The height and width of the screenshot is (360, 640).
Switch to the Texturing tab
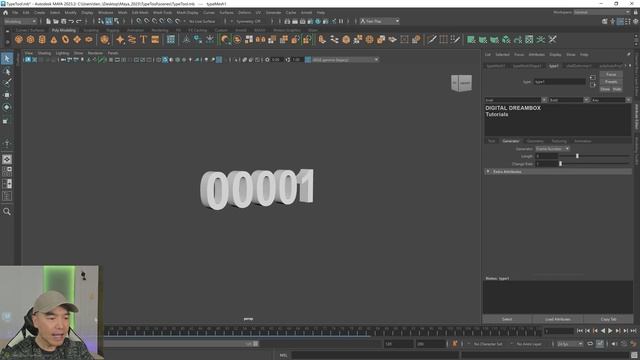click(x=559, y=141)
